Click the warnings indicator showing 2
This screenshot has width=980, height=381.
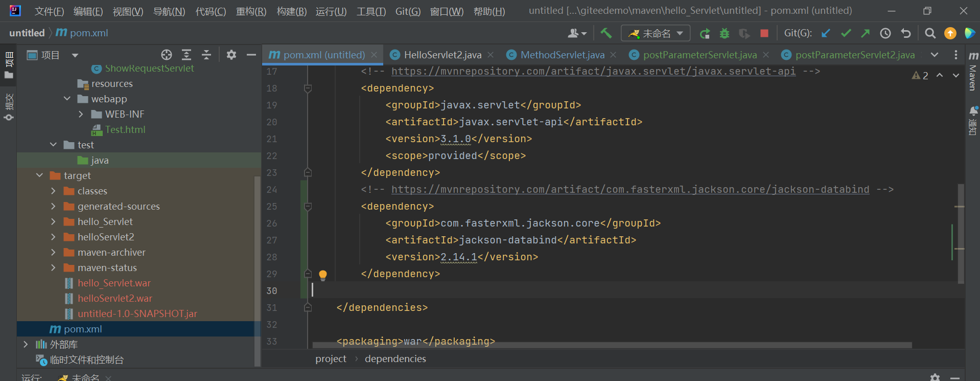pyautogui.click(x=920, y=76)
